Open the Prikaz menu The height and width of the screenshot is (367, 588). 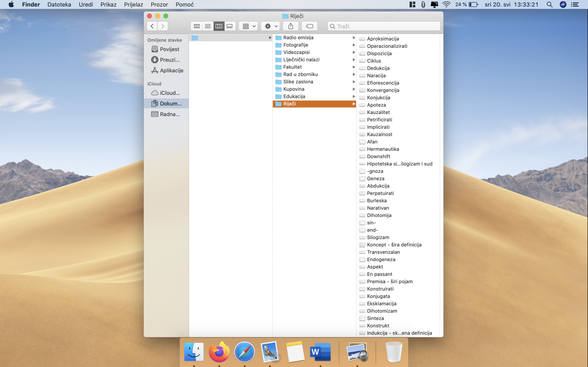click(108, 4)
